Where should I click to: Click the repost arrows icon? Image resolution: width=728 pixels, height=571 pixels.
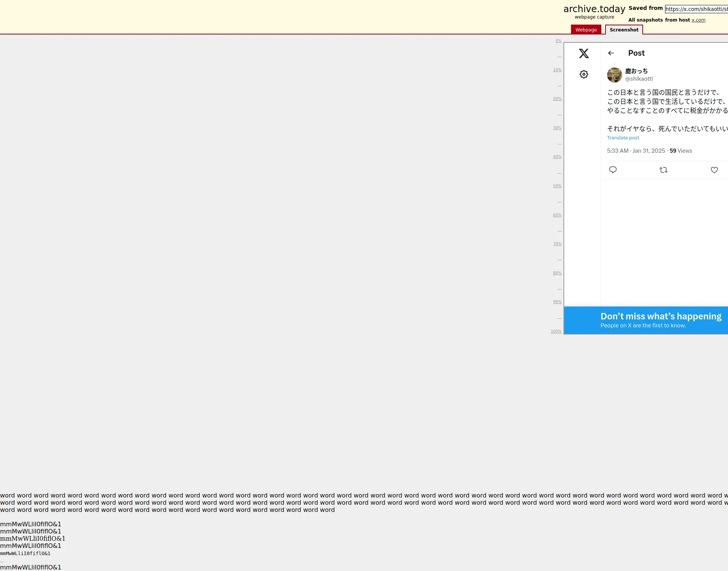[x=663, y=170]
